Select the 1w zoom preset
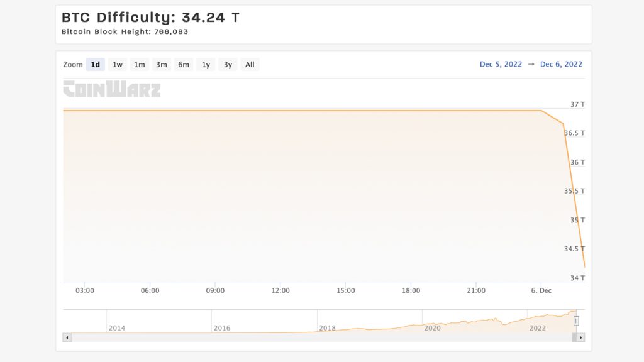 tap(117, 64)
